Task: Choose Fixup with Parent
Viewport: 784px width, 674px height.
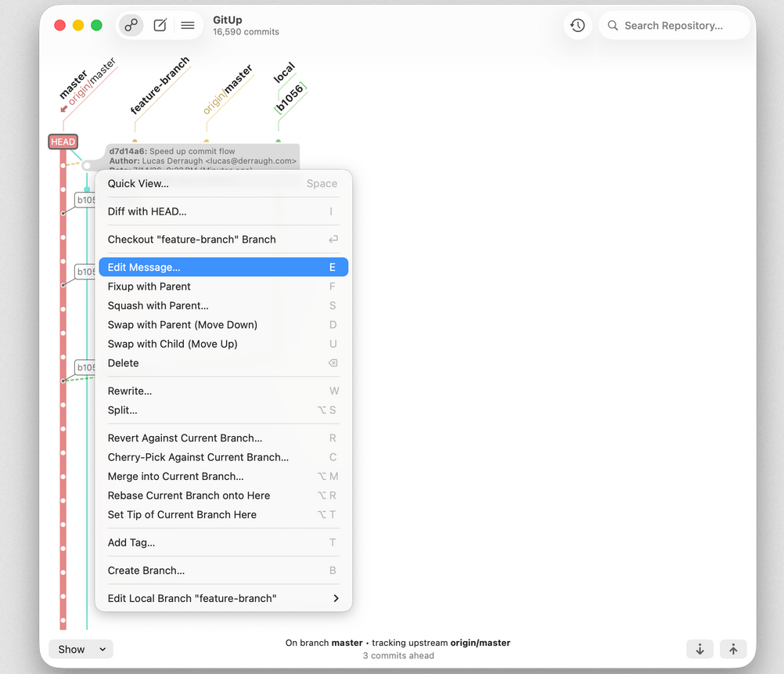Action: 224,287
